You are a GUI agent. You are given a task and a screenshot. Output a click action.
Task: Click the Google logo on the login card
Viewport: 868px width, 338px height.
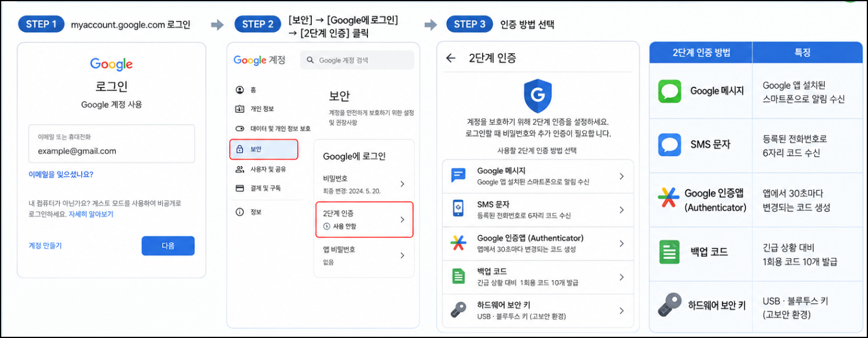pos(111,64)
